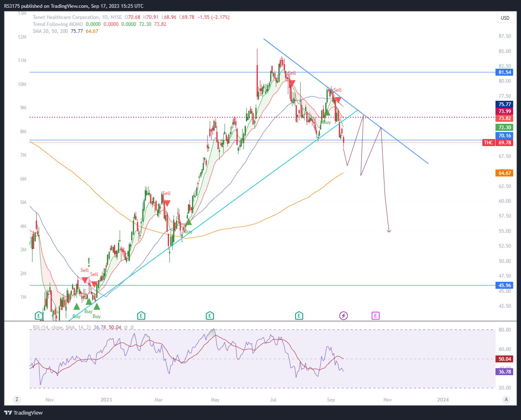Click the Tenet Healthcare Corporation symbol title
The width and height of the screenshot is (521, 420).
coord(66,17)
